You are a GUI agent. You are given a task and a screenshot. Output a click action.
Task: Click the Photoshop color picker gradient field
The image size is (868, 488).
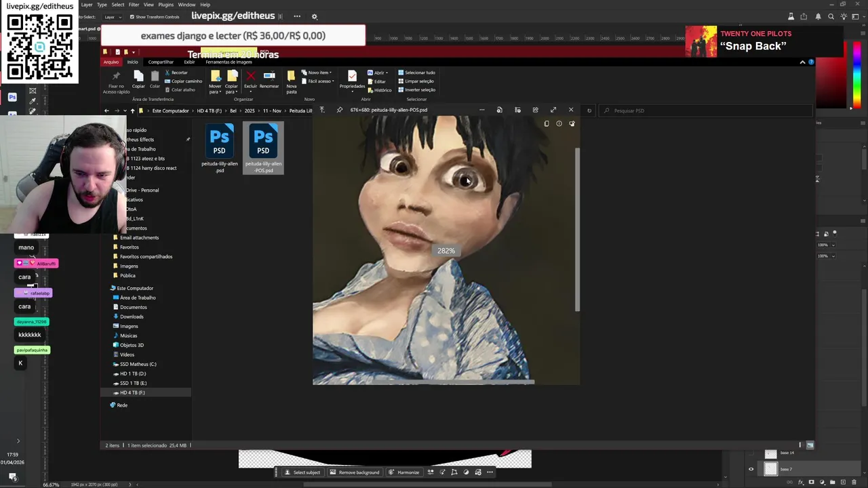coord(833,83)
